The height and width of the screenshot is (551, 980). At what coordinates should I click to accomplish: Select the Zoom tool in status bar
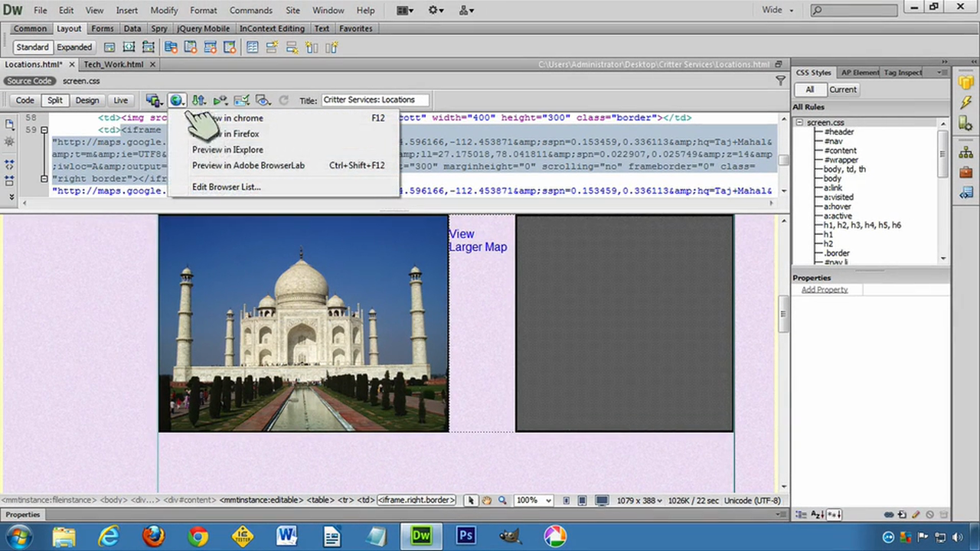coord(502,500)
